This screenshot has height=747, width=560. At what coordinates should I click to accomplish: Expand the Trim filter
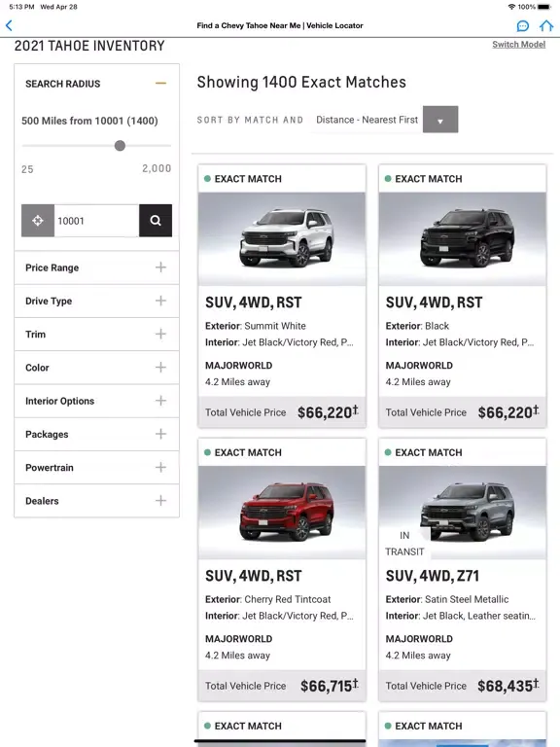tap(96, 335)
